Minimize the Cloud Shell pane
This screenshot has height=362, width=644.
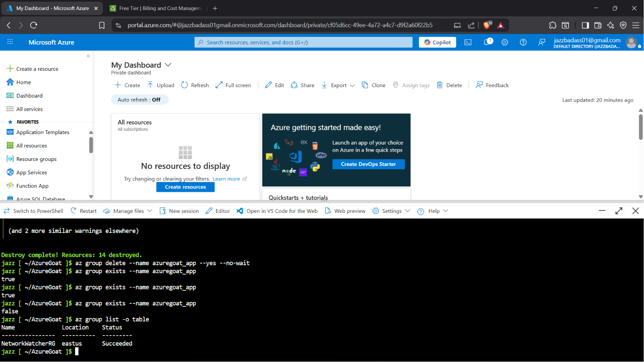point(602,211)
